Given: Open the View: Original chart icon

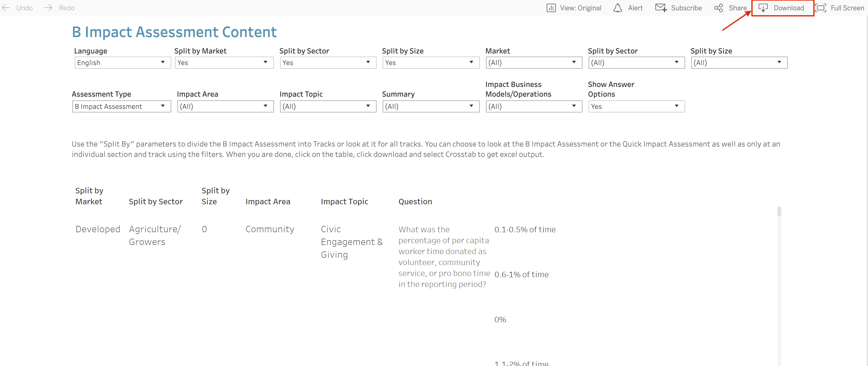Looking at the screenshot, I should click(551, 8).
